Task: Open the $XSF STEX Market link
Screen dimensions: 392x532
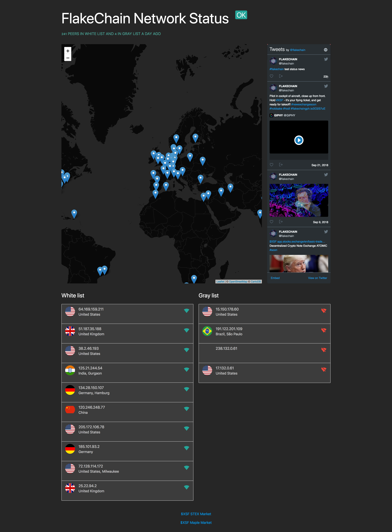Action: [x=196, y=514]
